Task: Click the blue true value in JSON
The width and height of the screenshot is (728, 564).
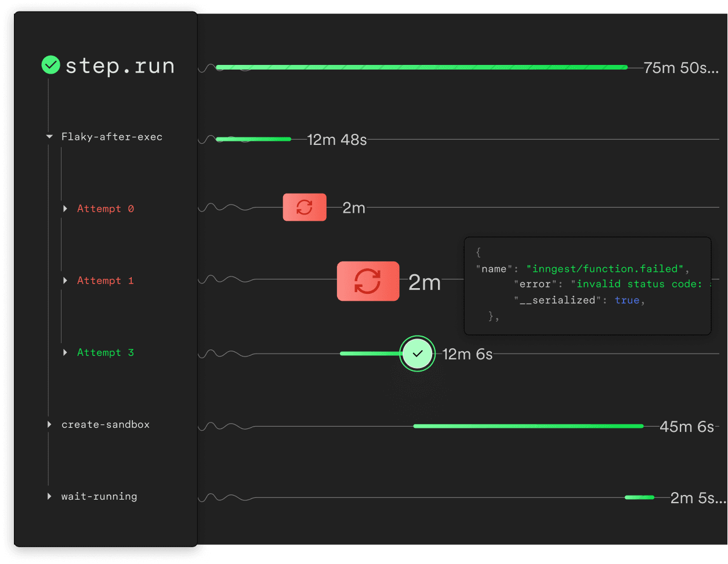Action: click(x=627, y=300)
